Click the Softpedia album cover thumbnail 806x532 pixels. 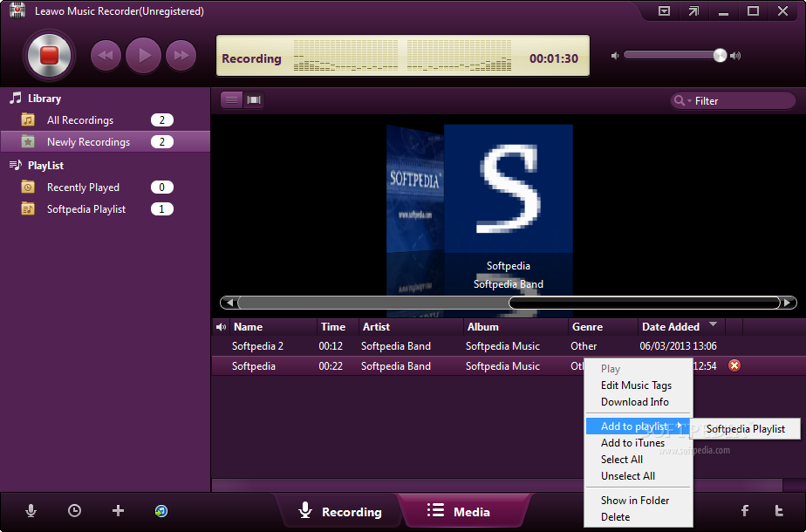[509, 188]
